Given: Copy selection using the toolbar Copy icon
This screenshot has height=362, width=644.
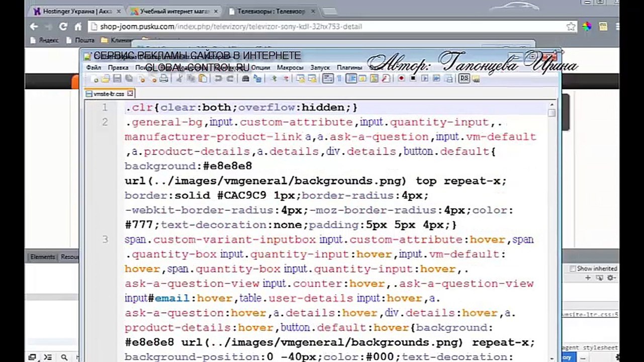Looking at the screenshot, I should pos(191,78).
